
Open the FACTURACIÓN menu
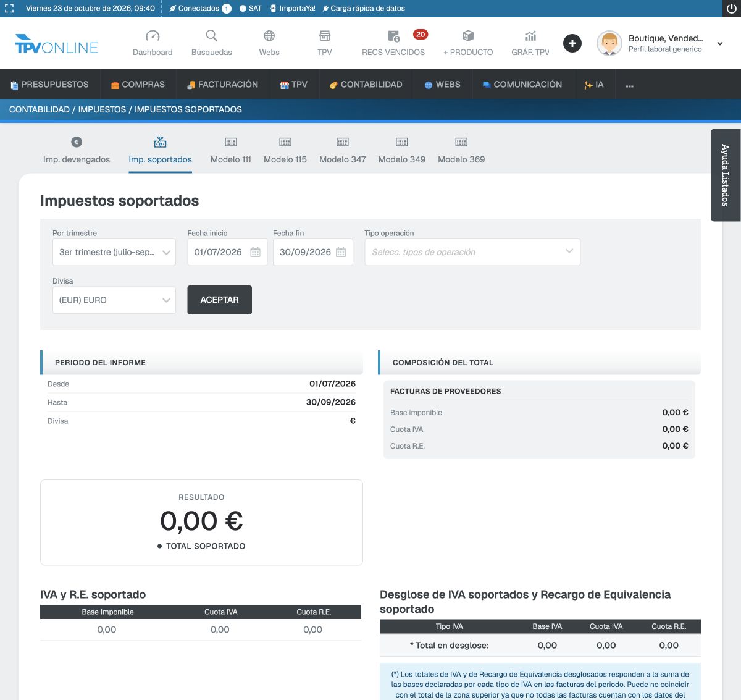(223, 85)
